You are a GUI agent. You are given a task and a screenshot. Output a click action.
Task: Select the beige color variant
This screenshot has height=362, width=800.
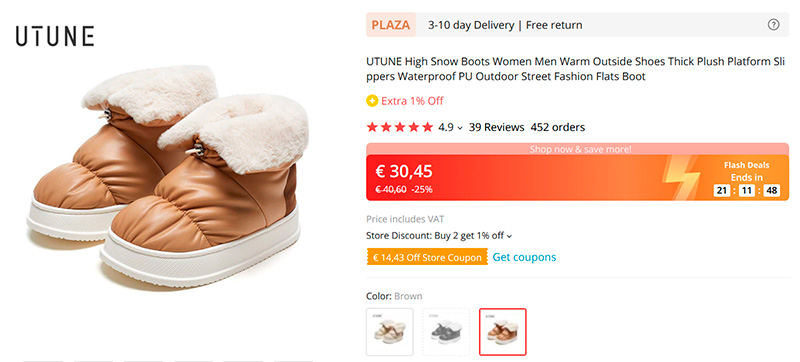point(390,332)
